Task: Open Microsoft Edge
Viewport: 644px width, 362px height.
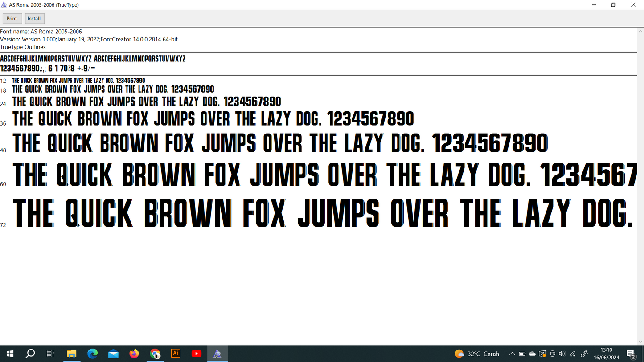Action: coord(92,353)
